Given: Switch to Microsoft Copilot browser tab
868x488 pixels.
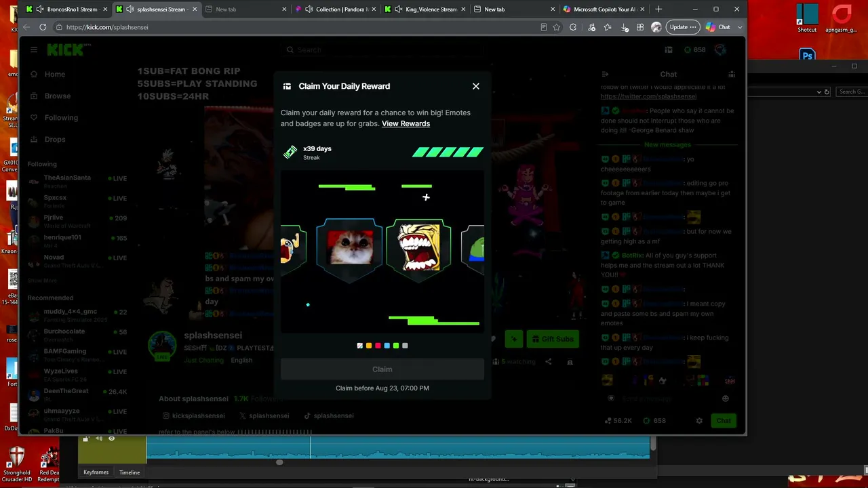Looking at the screenshot, I should (604, 9).
